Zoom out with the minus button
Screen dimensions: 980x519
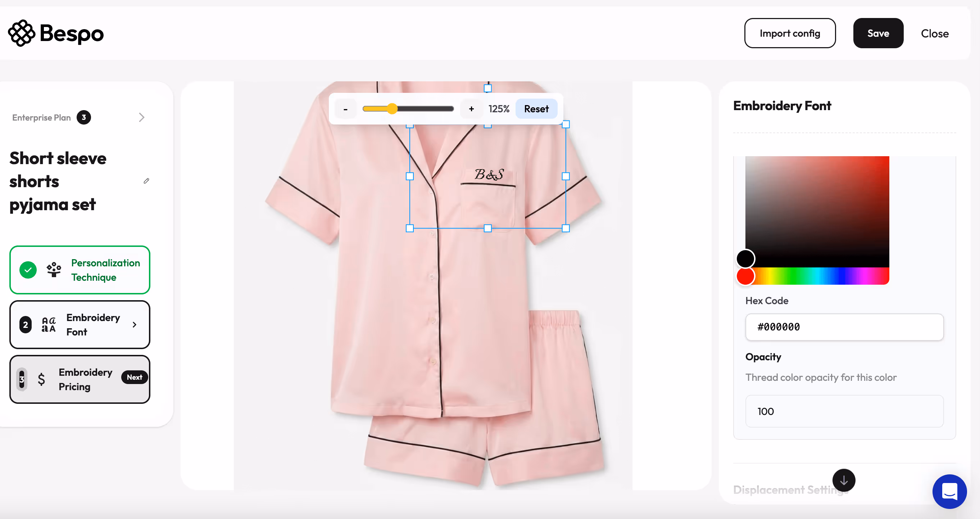click(345, 109)
